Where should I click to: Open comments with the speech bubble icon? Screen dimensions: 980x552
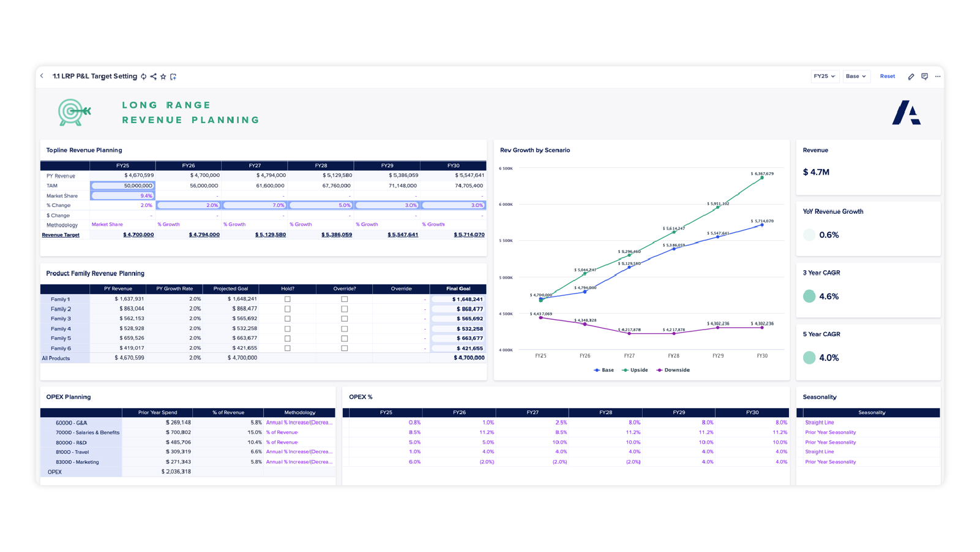click(x=924, y=76)
